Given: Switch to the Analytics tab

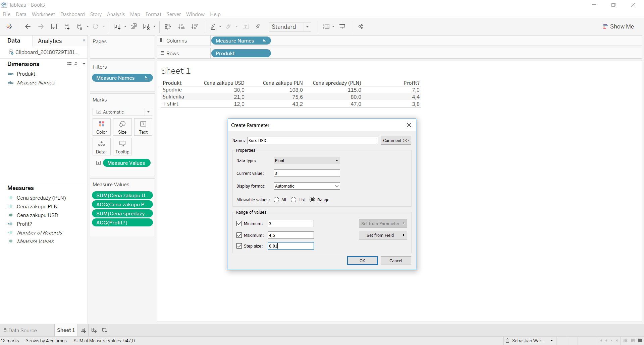Looking at the screenshot, I should [x=50, y=41].
